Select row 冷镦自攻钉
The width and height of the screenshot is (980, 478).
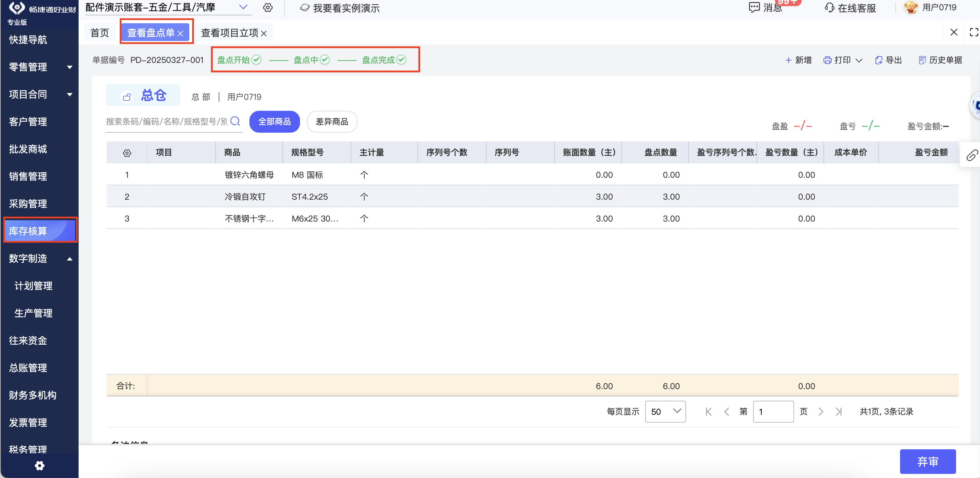tap(532, 197)
